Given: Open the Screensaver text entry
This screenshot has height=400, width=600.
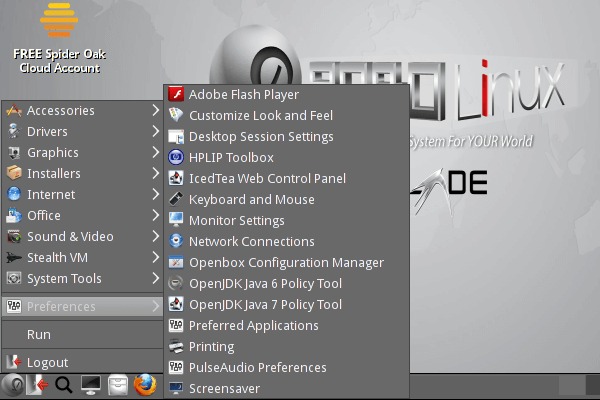Looking at the screenshot, I should [224, 389].
